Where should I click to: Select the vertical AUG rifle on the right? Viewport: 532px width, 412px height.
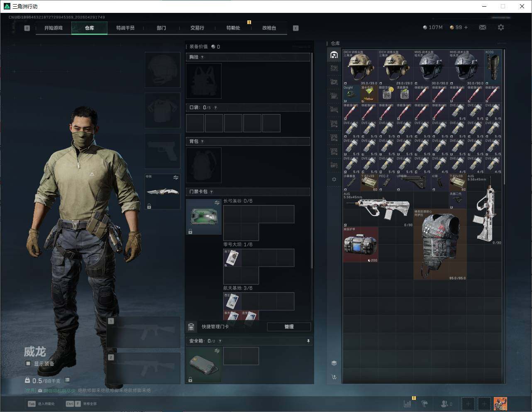tap(484, 209)
